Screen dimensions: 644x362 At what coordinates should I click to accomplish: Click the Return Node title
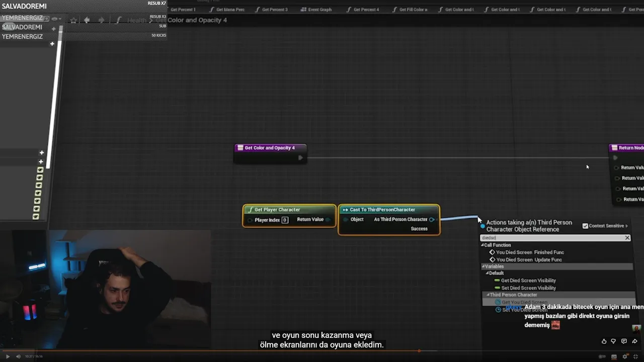[631, 148]
